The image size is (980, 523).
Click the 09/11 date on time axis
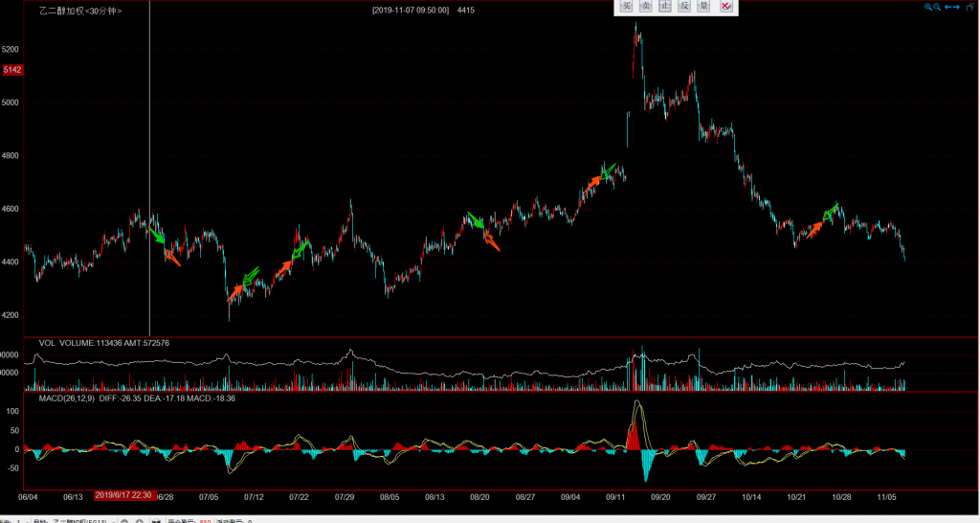(x=615, y=497)
